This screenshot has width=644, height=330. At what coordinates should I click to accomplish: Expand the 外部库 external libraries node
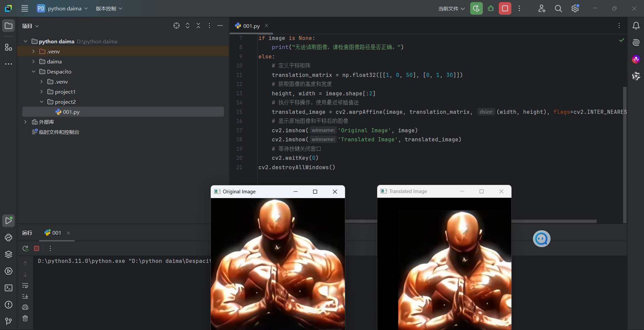(x=26, y=122)
